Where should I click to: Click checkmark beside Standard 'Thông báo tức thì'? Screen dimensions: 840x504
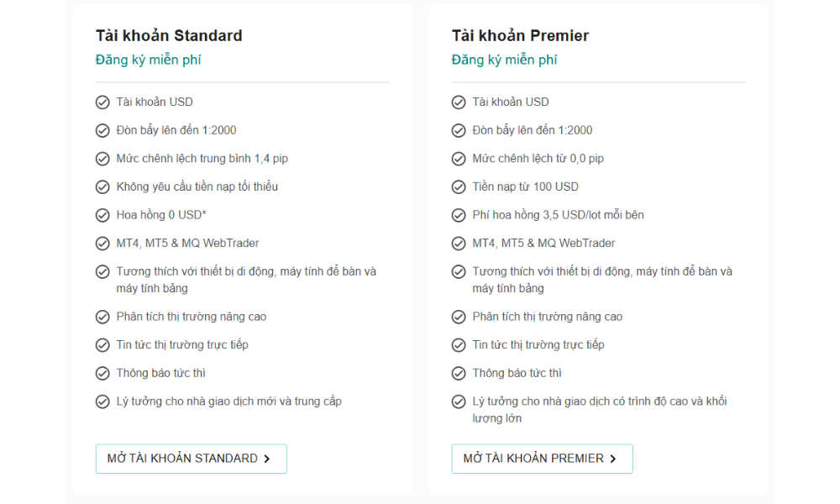[x=102, y=373]
